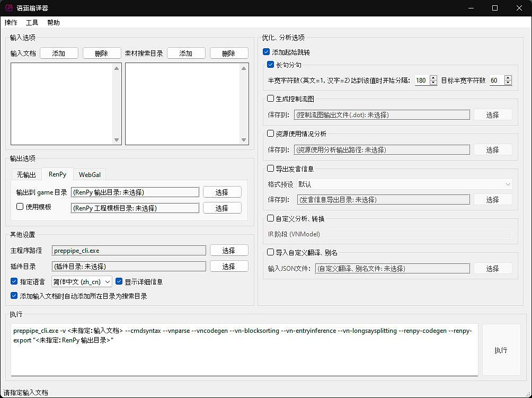This screenshot has width=532, height=398.
Task: Enable 使用模板 checkbox
Action: tap(20, 207)
